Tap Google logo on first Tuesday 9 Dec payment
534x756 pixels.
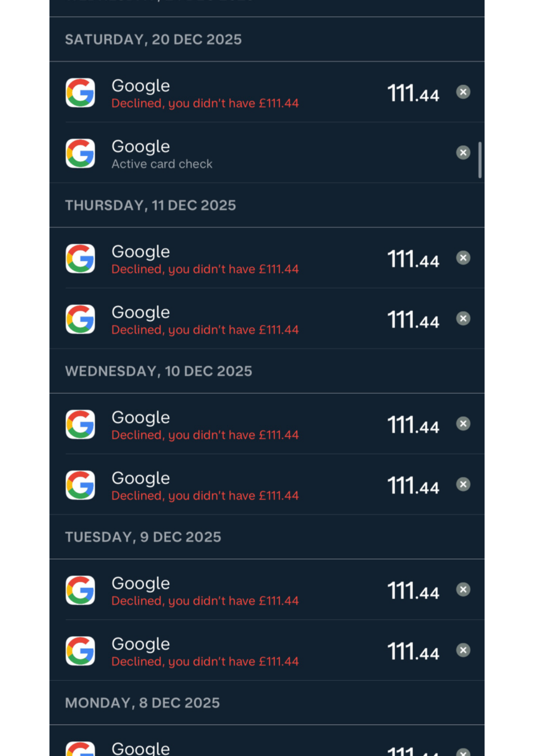[x=80, y=590]
